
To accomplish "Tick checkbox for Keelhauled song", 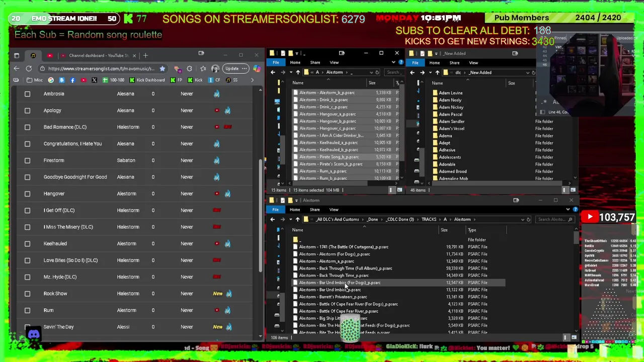I will (x=28, y=243).
